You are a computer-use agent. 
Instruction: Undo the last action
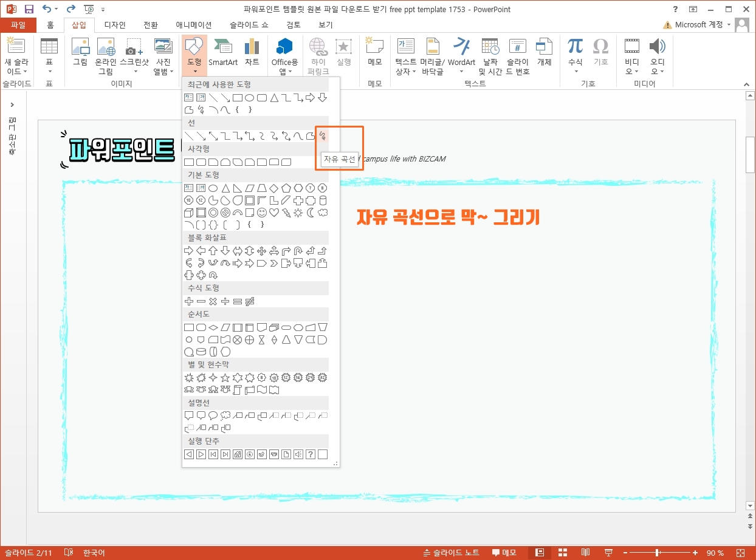[46, 9]
